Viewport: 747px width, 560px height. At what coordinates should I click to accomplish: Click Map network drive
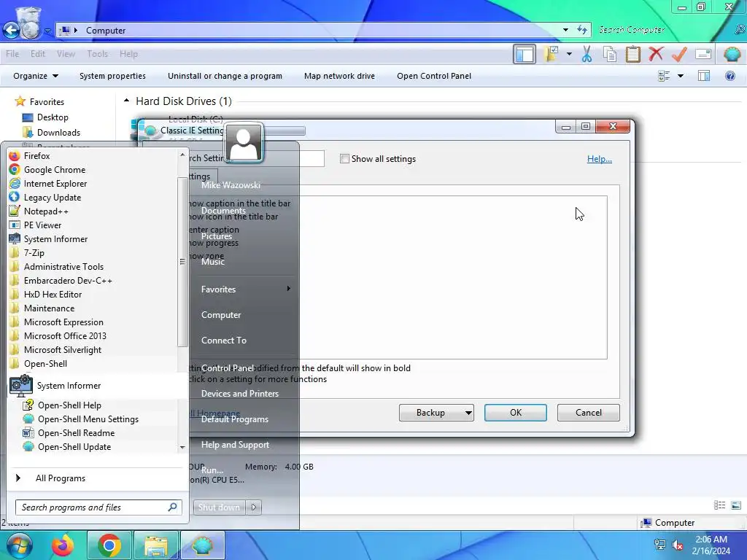[x=339, y=76]
